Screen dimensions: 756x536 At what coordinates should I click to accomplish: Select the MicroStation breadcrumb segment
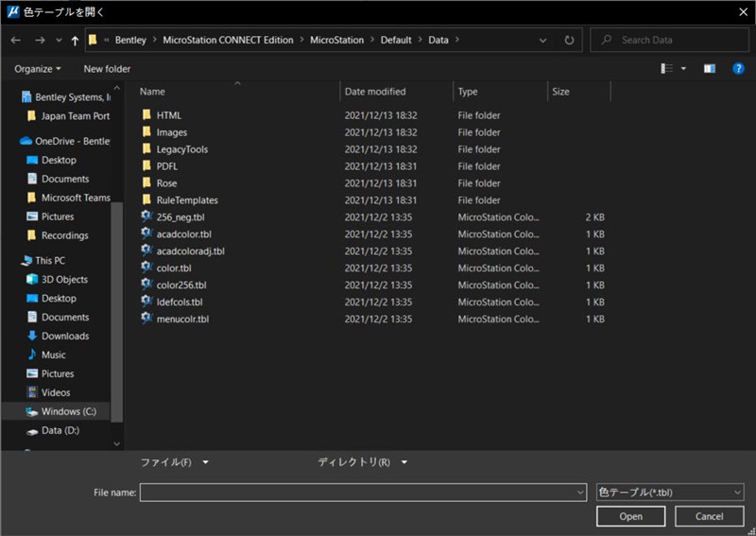click(x=336, y=40)
